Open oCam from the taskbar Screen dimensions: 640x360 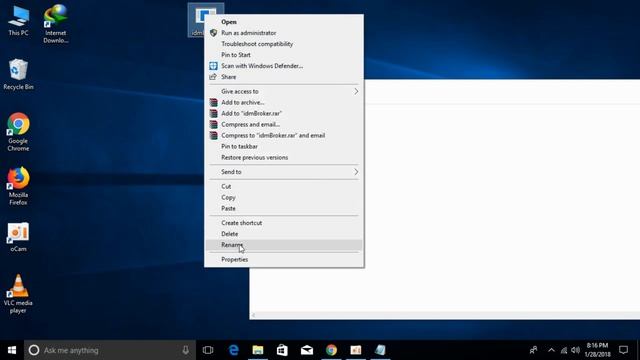(356, 350)
